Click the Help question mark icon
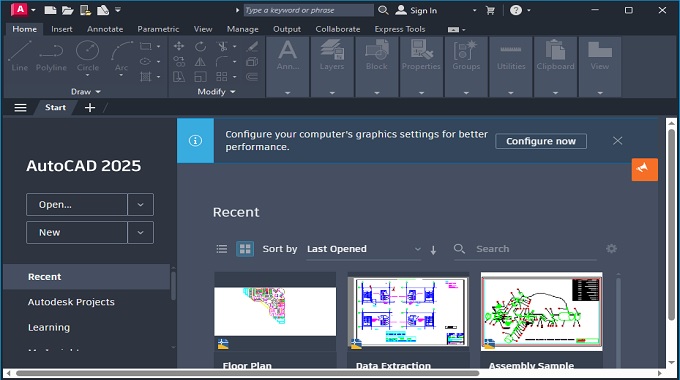The height and width of the screenshot is (380, 680). tap(516, 10)
